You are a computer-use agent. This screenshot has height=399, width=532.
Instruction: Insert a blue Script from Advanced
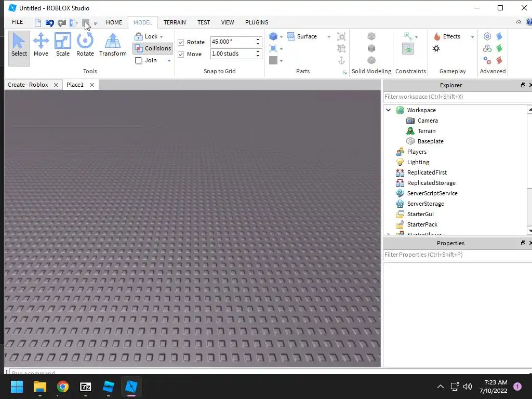point(499,36)
